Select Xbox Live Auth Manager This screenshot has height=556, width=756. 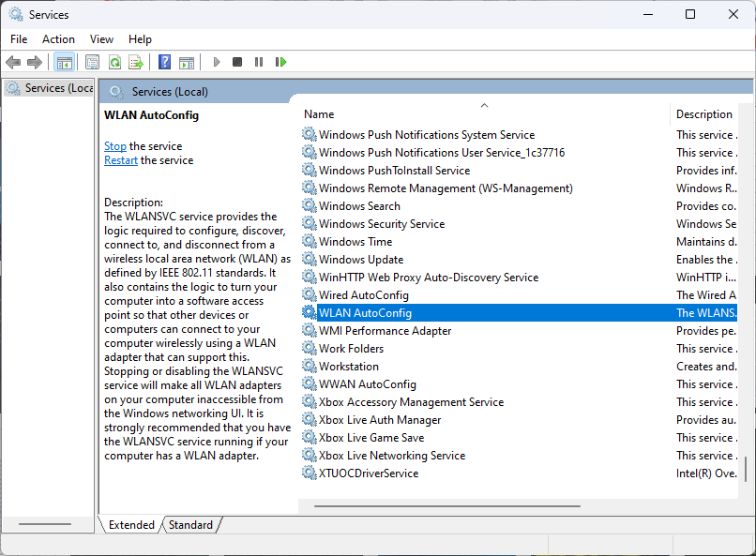(x=380, y=420)
